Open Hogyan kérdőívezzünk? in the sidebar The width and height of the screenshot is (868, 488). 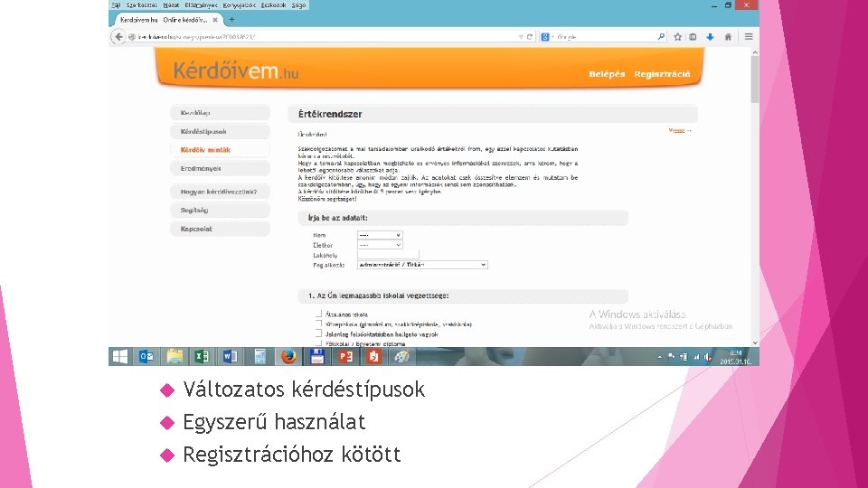[220, 192]
